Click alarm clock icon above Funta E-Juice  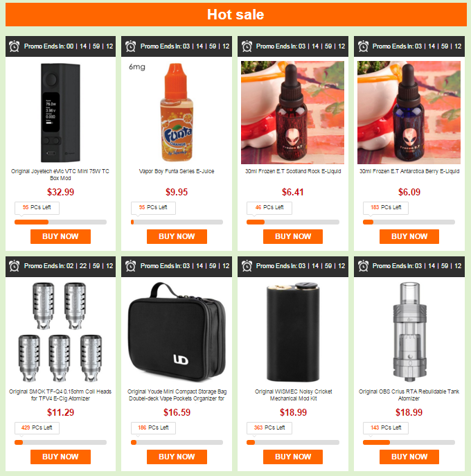(x=130, y=46)
